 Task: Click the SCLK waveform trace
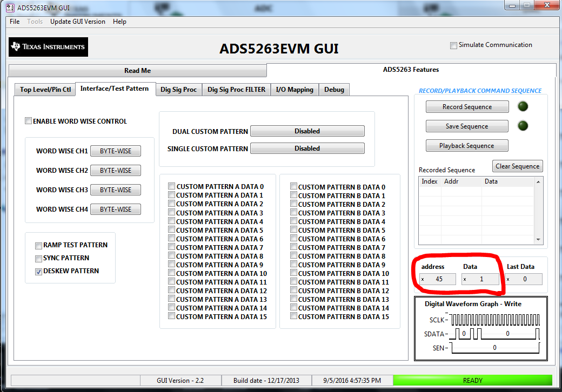(x=495, y=320)
